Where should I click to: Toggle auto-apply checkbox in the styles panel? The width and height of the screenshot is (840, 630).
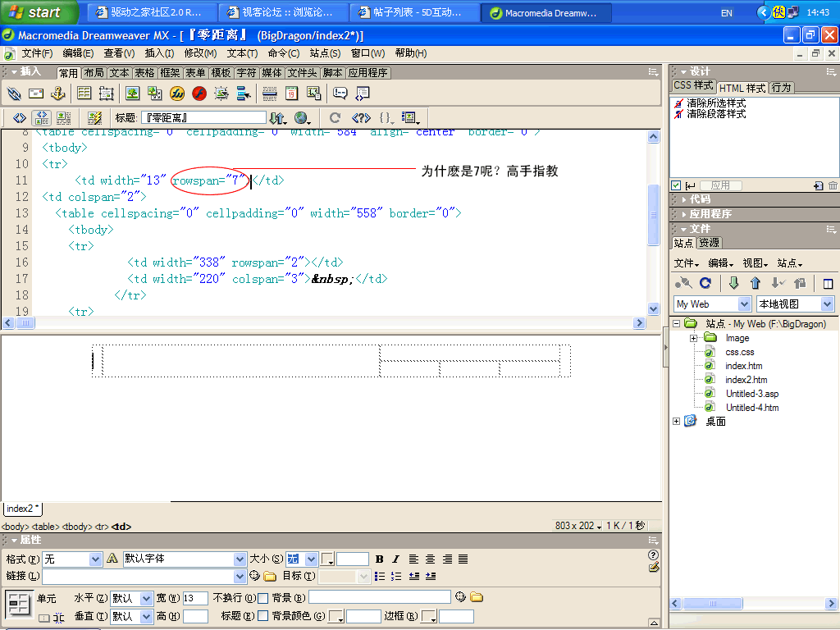(x=675, y=186)
